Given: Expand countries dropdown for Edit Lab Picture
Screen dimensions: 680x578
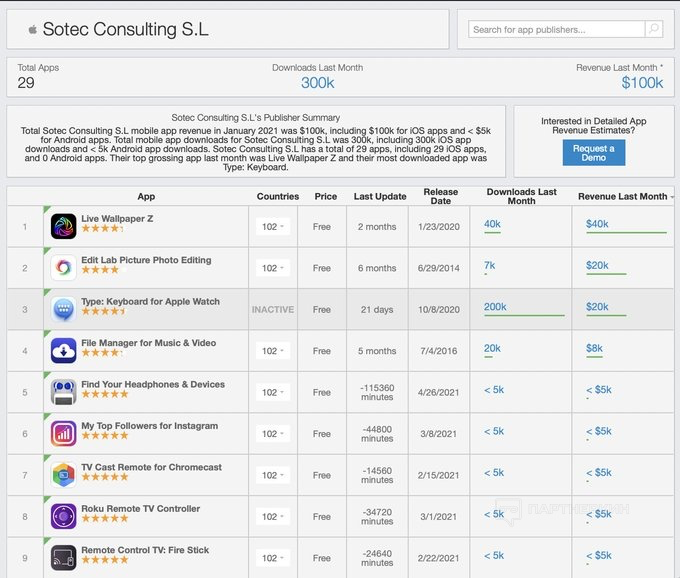Looking at the screenshot, I should click(x=273, y=268).
